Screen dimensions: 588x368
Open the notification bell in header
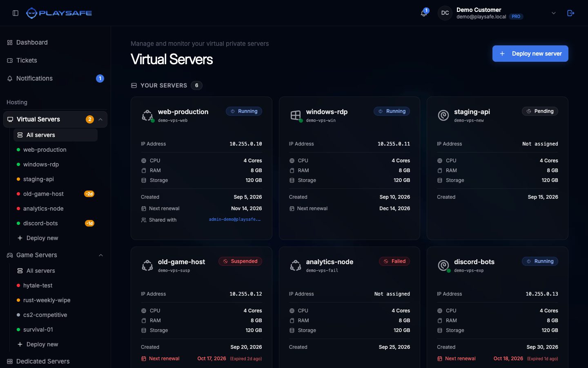click(424, 13)
